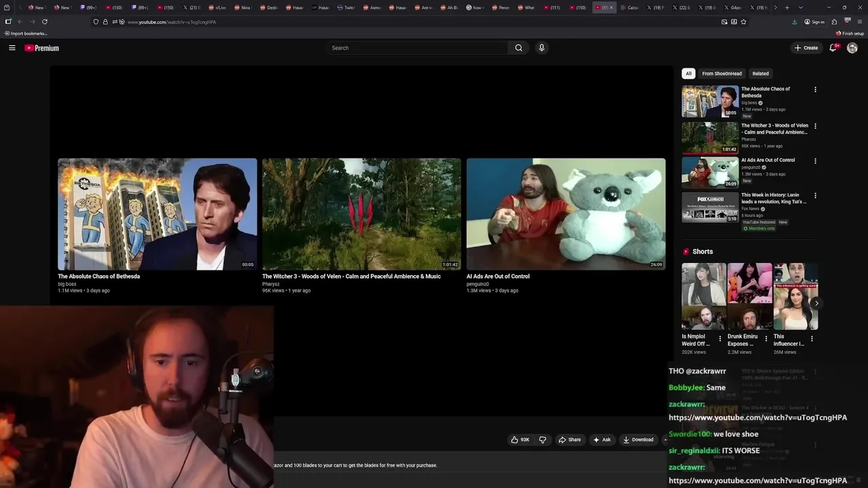Open Drunk Emiru Exposes short thumbnail

click(750, 296)
